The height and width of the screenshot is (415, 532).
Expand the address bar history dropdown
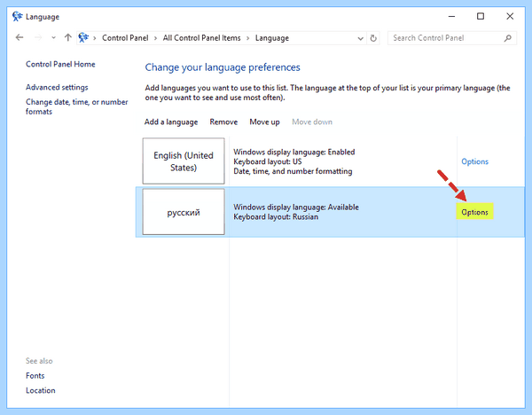(x=360, y=38)
